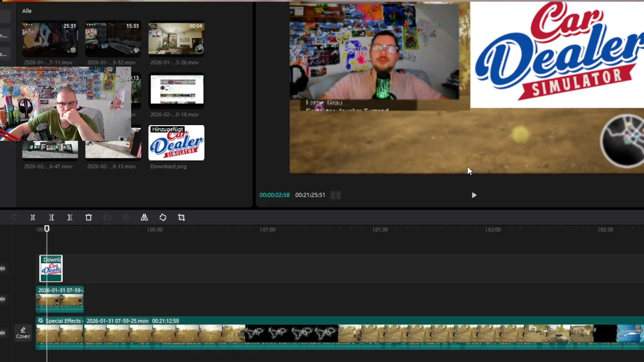Trim clip right of the playhead
The width and height of the screenshot is (644, 362).
coord(70,218)
